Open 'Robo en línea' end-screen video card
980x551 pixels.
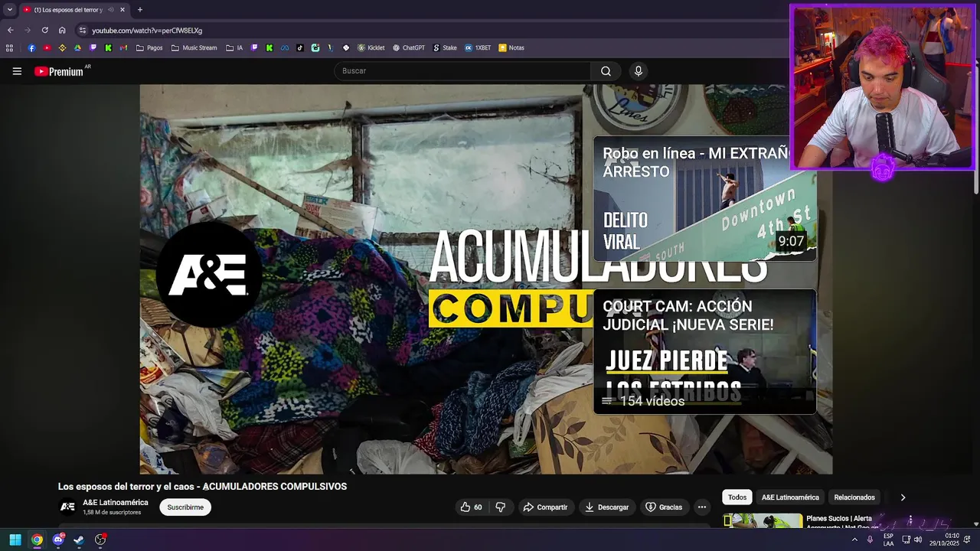coord(704,199)
